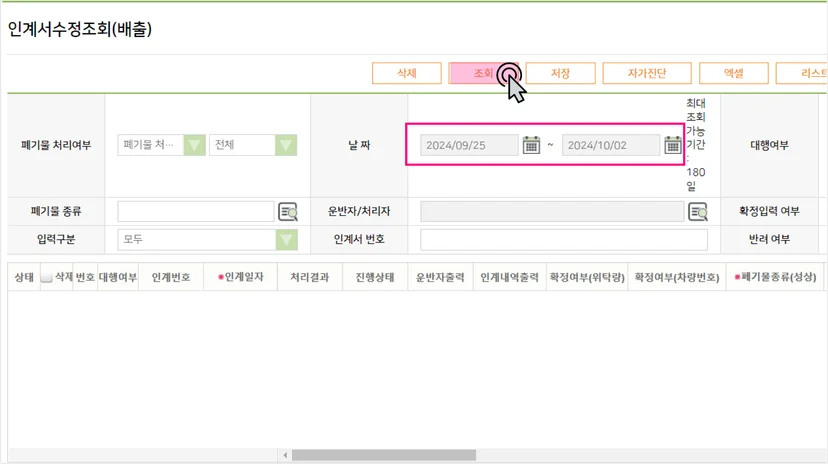Click the 인계일자 column header
Image resolution: width=828 pixels, height=464 pixels.
coord(241,277)
